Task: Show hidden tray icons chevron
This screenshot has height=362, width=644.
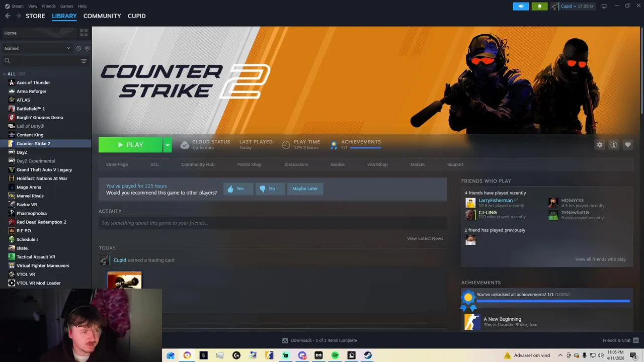Action: [560, 355]
